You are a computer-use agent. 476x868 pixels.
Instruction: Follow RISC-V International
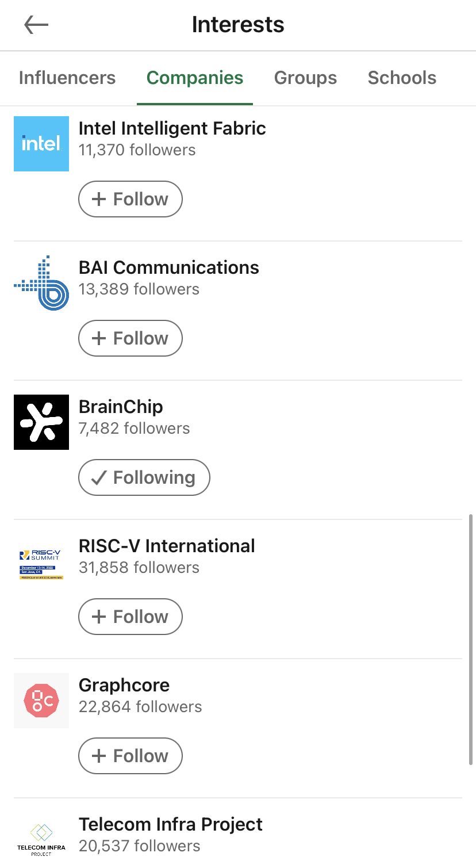[130, 617]
